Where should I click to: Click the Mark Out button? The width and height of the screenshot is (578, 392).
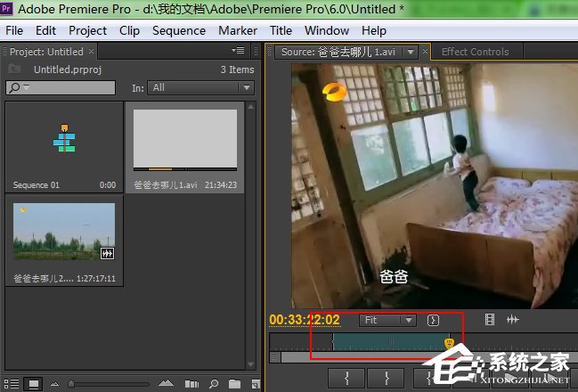(387, 379)
